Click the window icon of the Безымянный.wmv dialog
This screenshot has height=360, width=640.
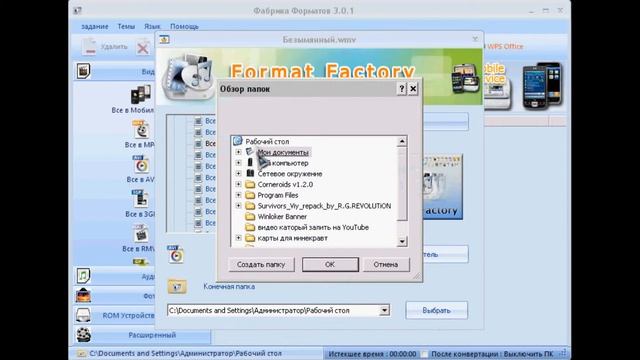(x=164, y=39)
